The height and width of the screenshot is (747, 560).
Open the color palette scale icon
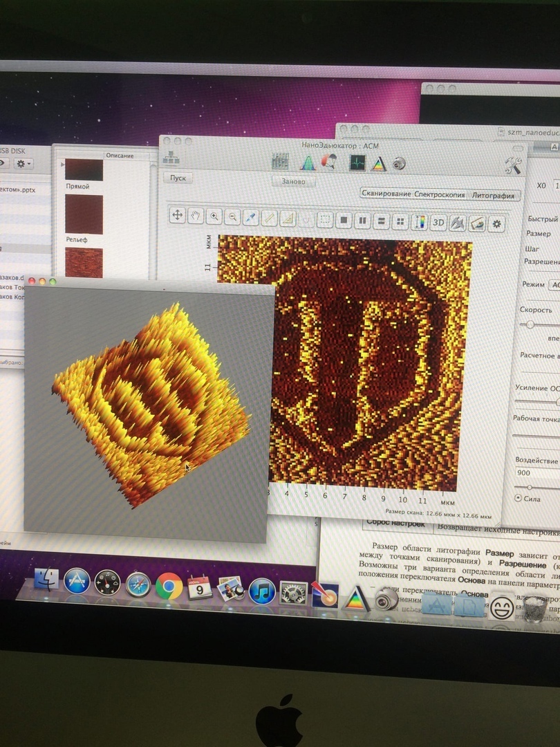point(419,222)
